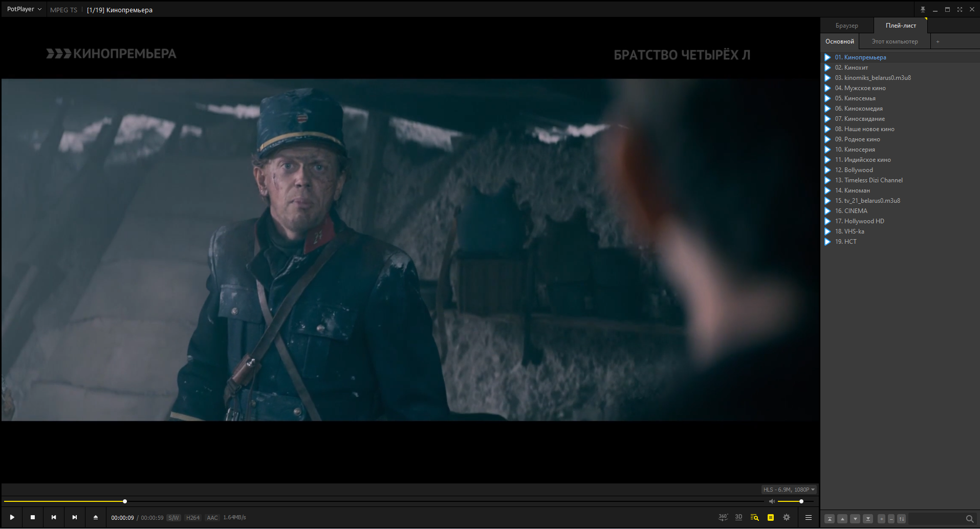Select playlist item 05. Киносемья
This screenshot has width=980, height=529.
tap(901, 98)
